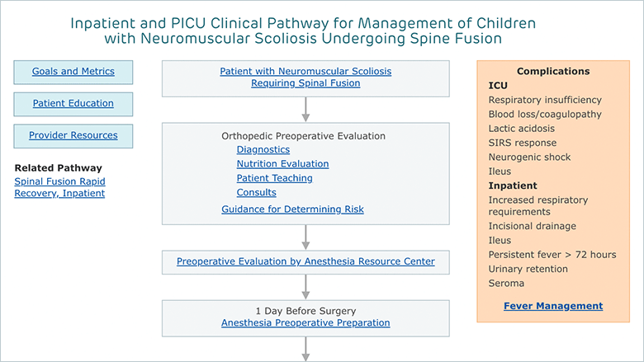Click the arrow below Orthopedic Preoperative Evaluation box
The width and height of the screenshot is (644, 362).
tap(305, 237)
